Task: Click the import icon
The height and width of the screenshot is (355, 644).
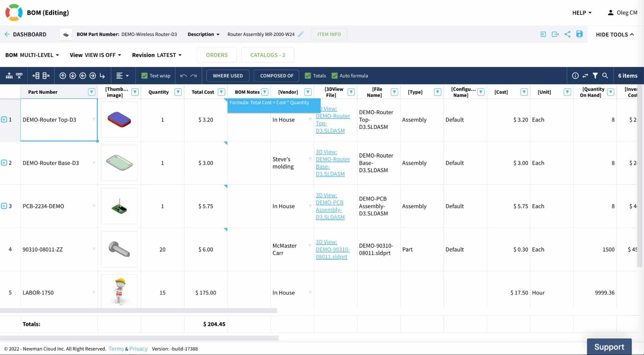Action: point(543,34)
